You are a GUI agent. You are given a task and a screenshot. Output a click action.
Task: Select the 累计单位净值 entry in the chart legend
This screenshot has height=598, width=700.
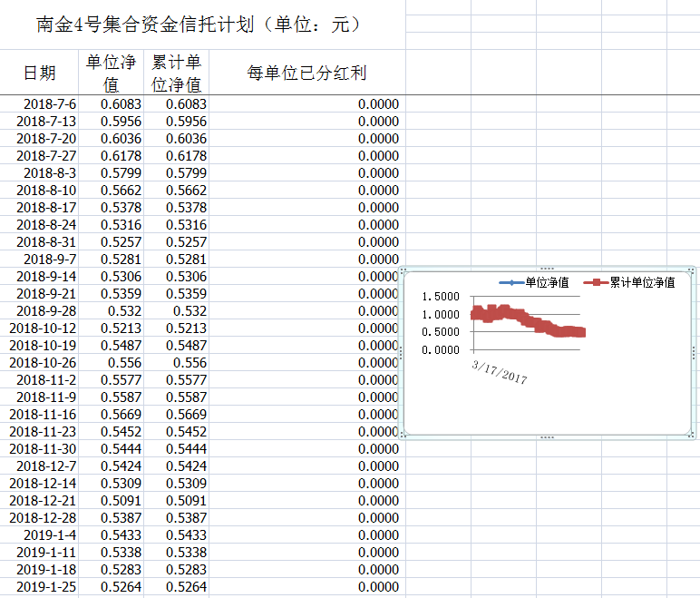(629, 282)
